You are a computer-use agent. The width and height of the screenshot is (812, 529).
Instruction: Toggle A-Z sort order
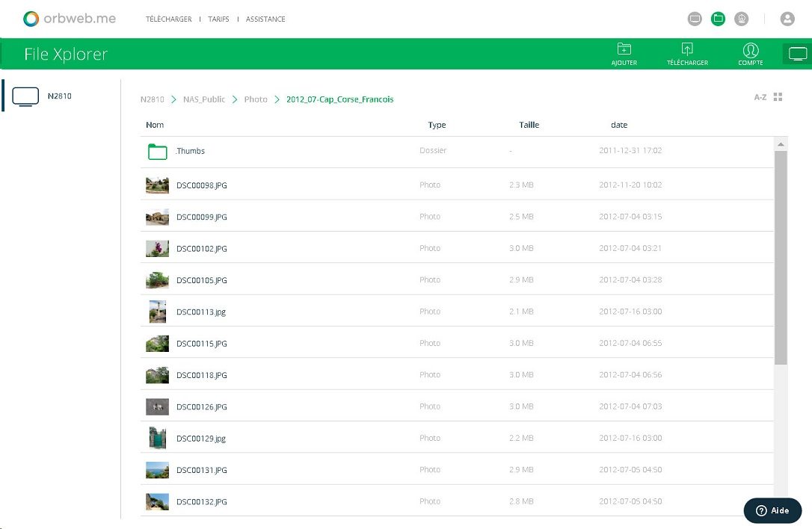[760, 97]
